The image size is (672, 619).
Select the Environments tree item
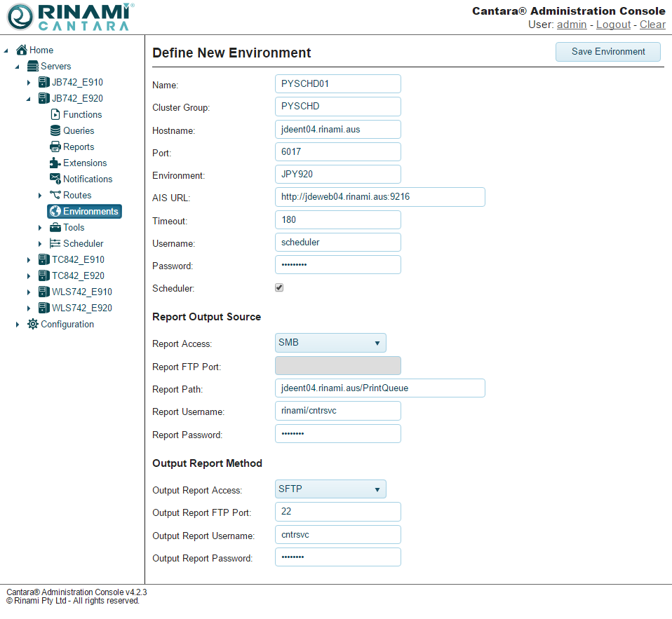pyautogui.click(x=84, y=212)
